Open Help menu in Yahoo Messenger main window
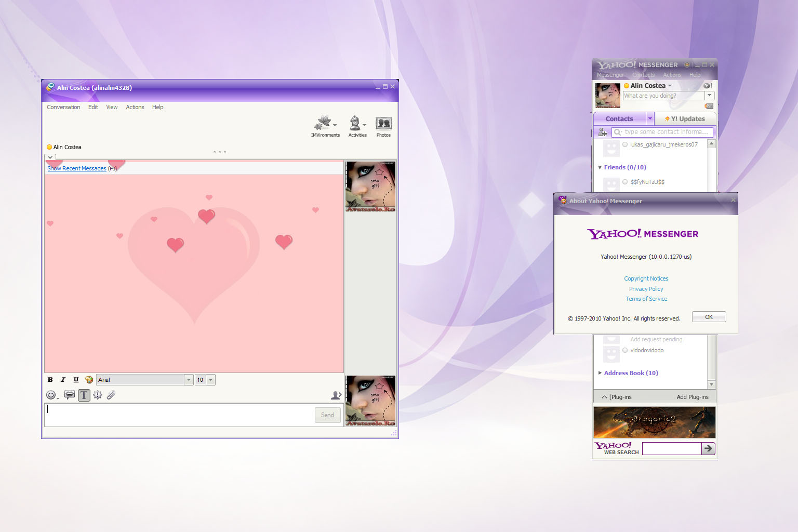Image resolution: width=798 pixels, height=532 pixels. (x=695, y=75)
